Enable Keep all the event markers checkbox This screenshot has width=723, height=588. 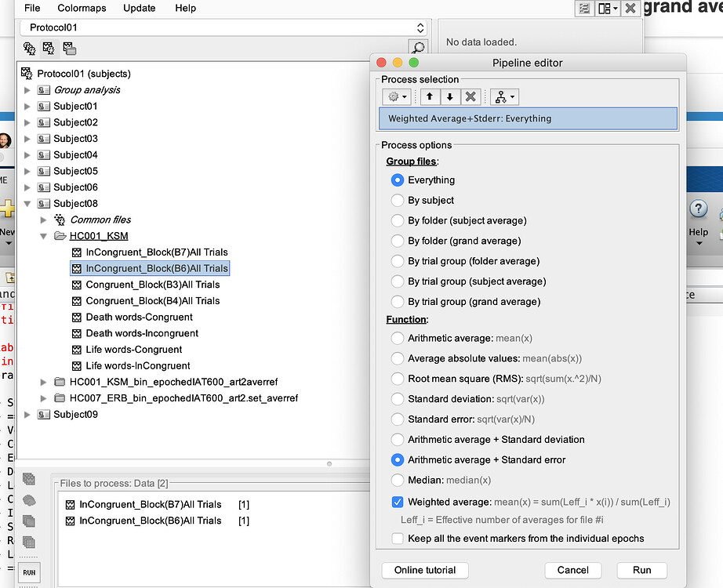397,538
